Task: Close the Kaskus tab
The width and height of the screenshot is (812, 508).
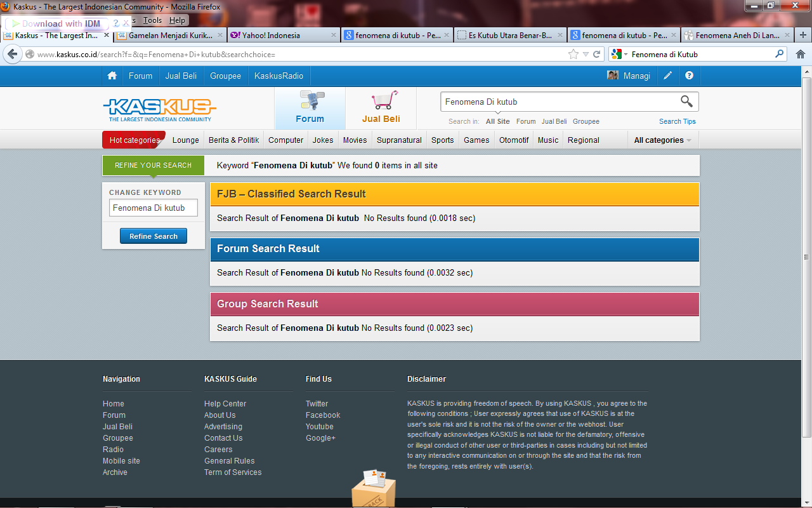Action: point(107,36)
